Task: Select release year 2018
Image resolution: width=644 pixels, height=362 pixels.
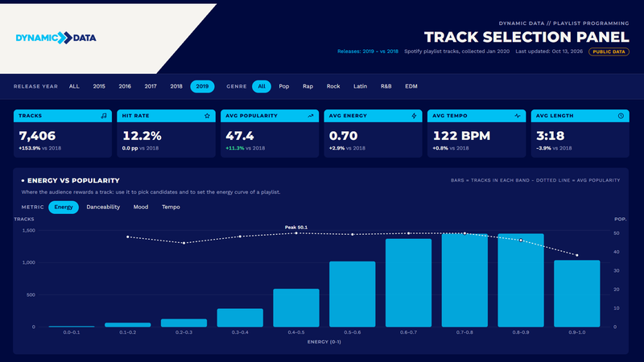Action: click(176, 86)
